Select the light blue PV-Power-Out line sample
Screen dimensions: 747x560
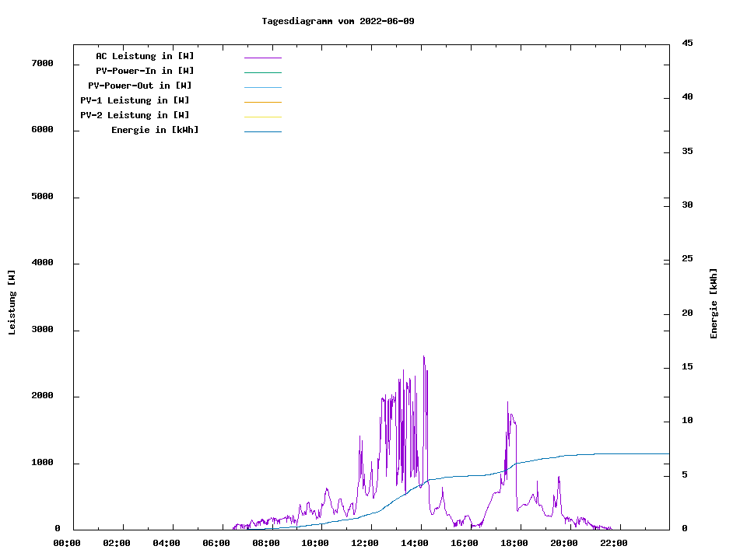(x=262, y=87)
